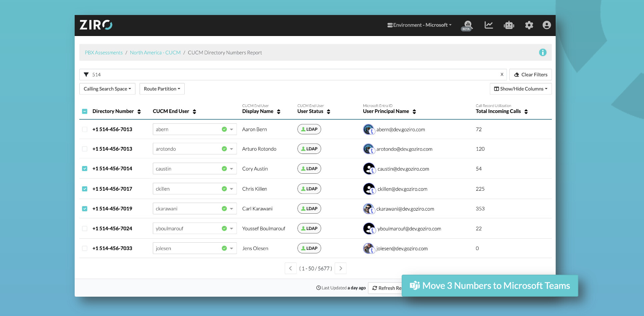Expand the caustin end user dropdown

(232, 169)
